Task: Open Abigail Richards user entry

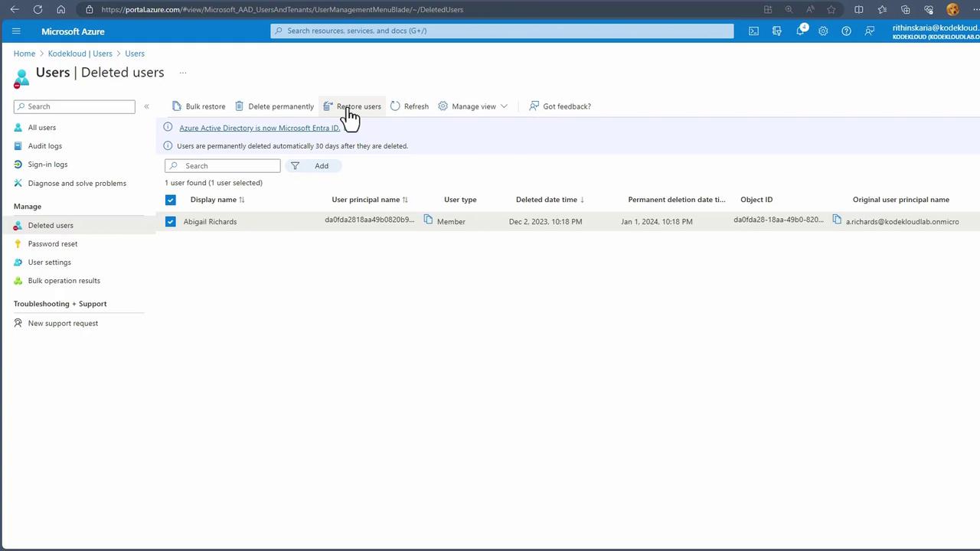Action: [x=210, y=222]
